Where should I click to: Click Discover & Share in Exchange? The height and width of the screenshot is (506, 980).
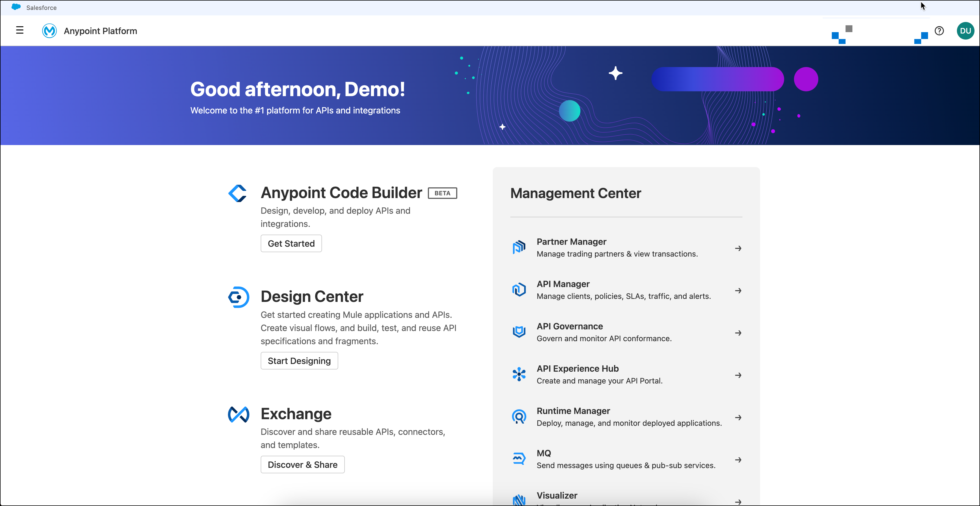point(303,464)
